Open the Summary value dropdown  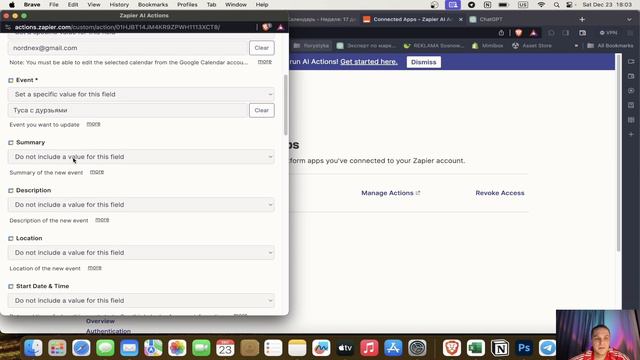click(x=141, y=157)
